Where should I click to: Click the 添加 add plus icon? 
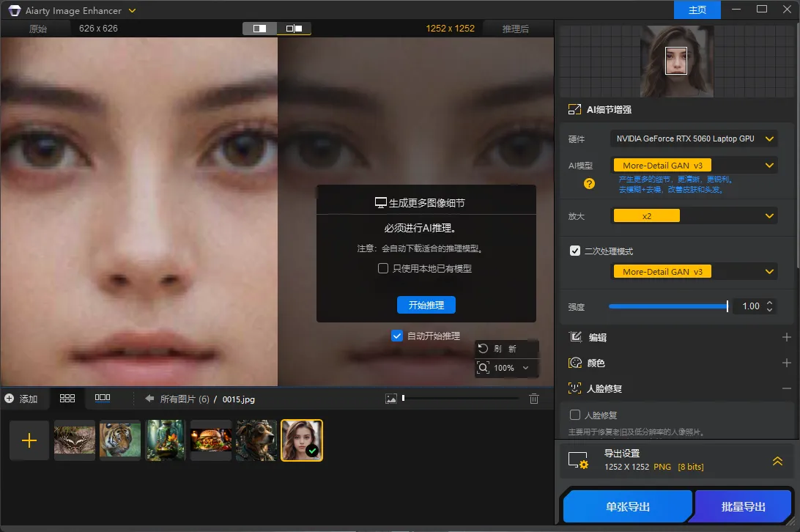pyautogui.click(x=10, y=398)
